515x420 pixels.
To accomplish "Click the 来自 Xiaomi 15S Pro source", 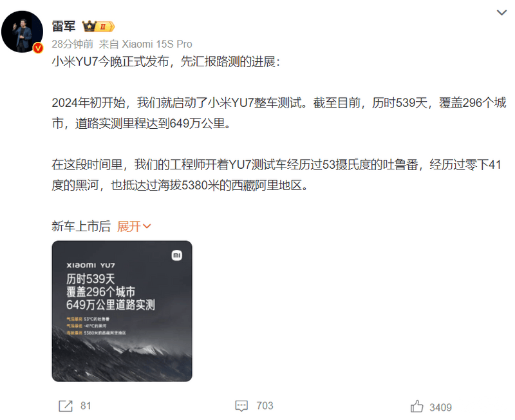I will [x=145, y=44].
